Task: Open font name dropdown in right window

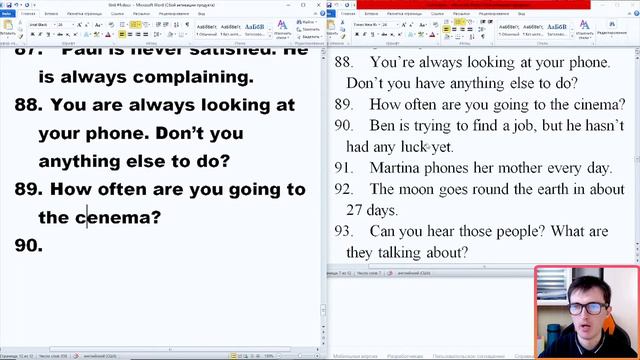Action: tap(380, 24)
